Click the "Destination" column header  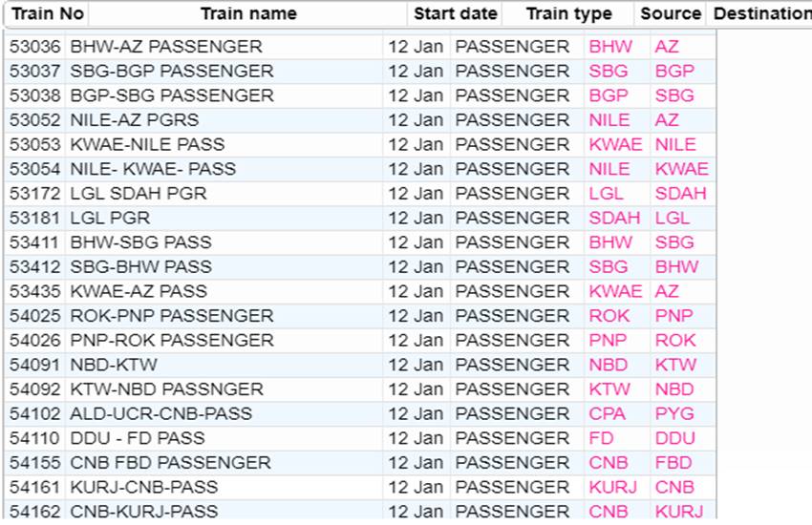761,13
